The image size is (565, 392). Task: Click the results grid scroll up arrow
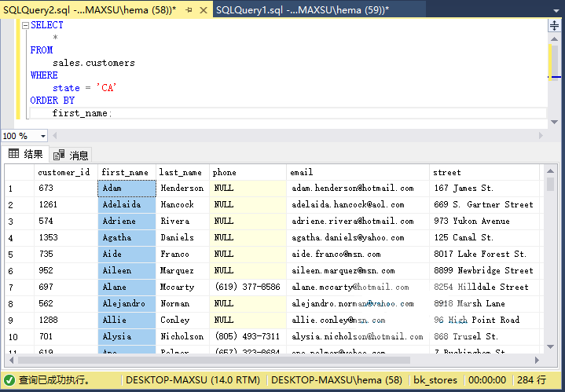tap(550, 170)
